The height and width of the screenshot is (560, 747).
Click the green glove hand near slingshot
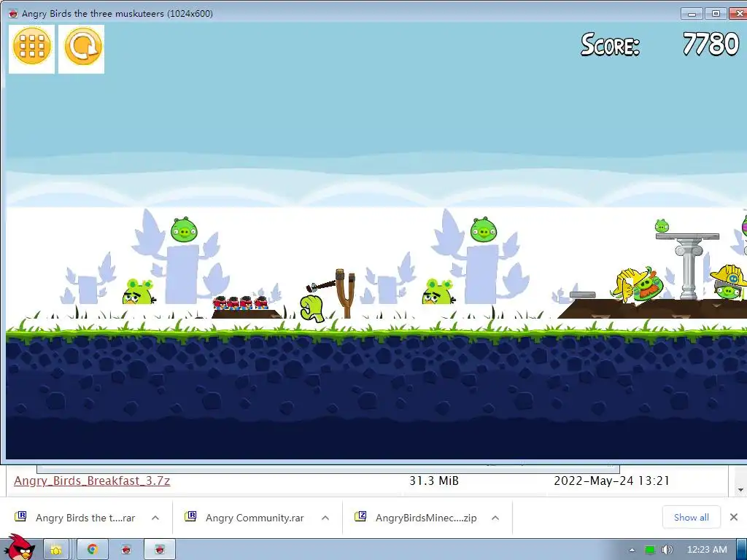(312, 308)
